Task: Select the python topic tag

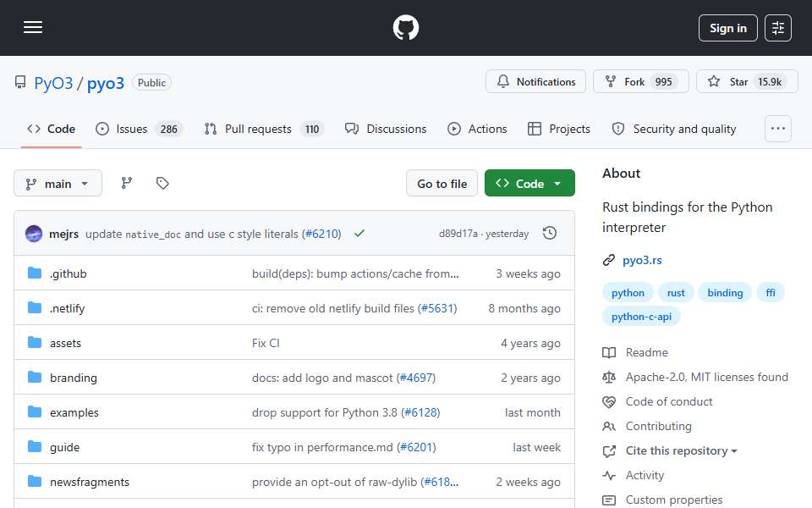Action: click(628, 293)
